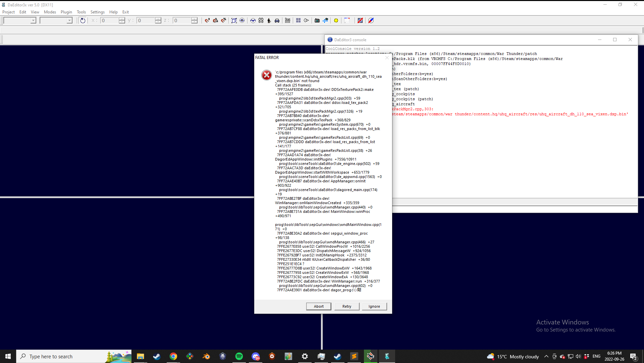Open Windows Settings gear in taskbar
644x363 pixels.
[305, 356]
